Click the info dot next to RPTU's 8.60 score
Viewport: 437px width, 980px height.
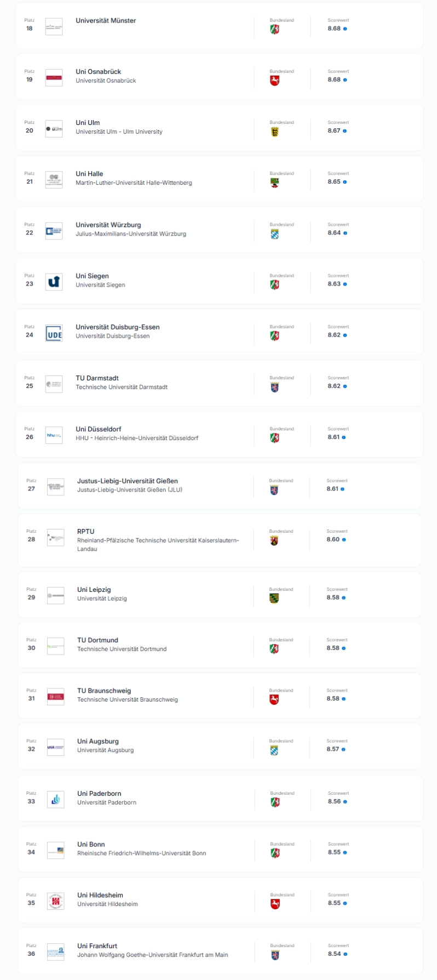pos(344,540)
